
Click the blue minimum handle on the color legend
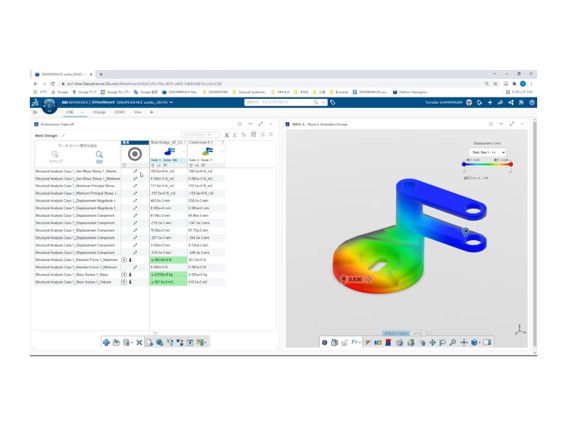pyautogui.click(x=464, y=164)
